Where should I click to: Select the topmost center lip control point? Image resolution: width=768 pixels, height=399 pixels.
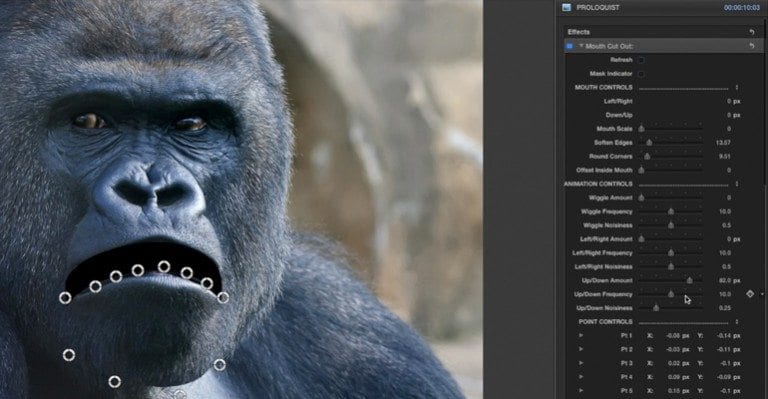(x=164, y=267)
